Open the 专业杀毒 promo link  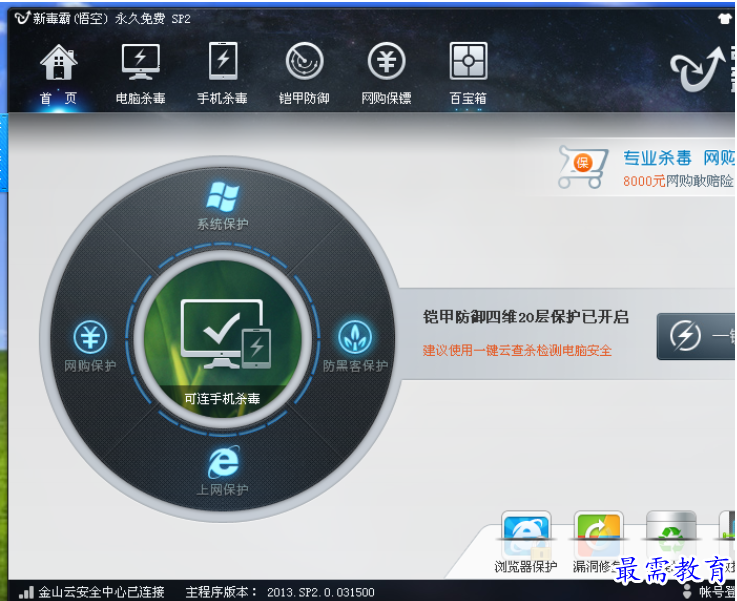coord(657,158)
